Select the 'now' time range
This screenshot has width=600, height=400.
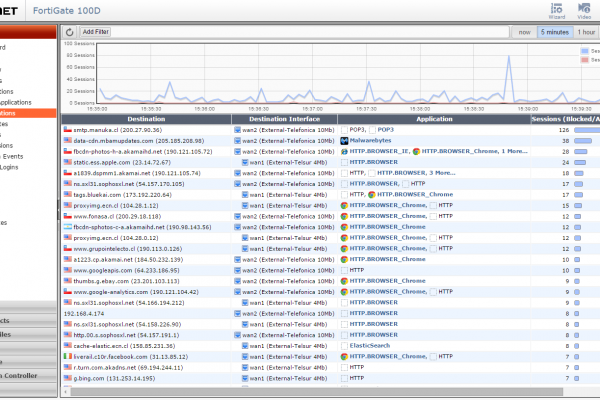point(524,32)
